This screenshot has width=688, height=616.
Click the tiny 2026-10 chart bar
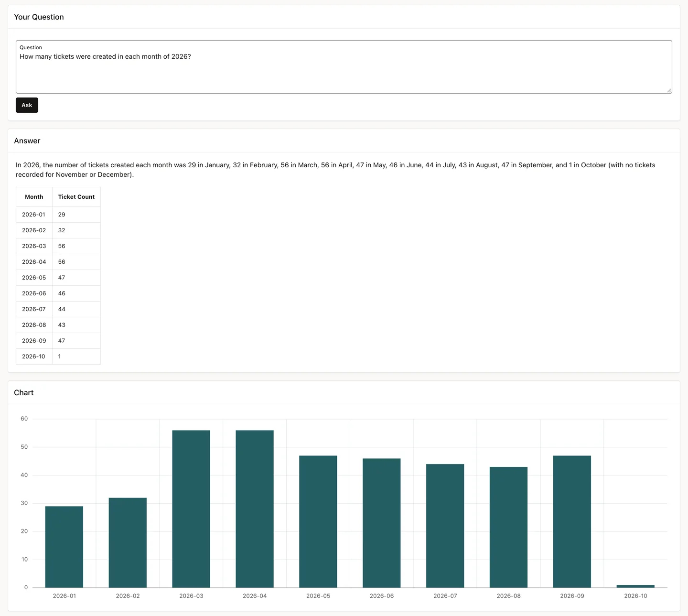coord(635,586)
